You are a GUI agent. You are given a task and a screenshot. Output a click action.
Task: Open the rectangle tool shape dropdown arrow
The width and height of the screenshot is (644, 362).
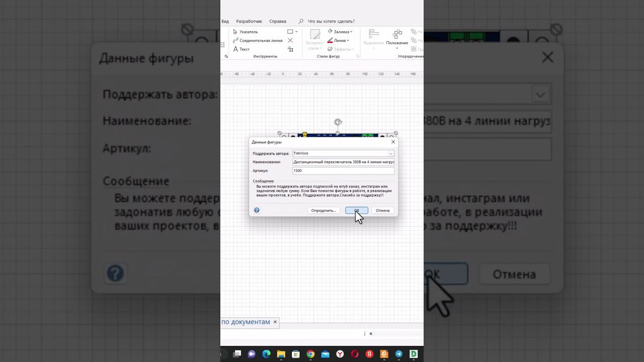[x=296, y=32]
